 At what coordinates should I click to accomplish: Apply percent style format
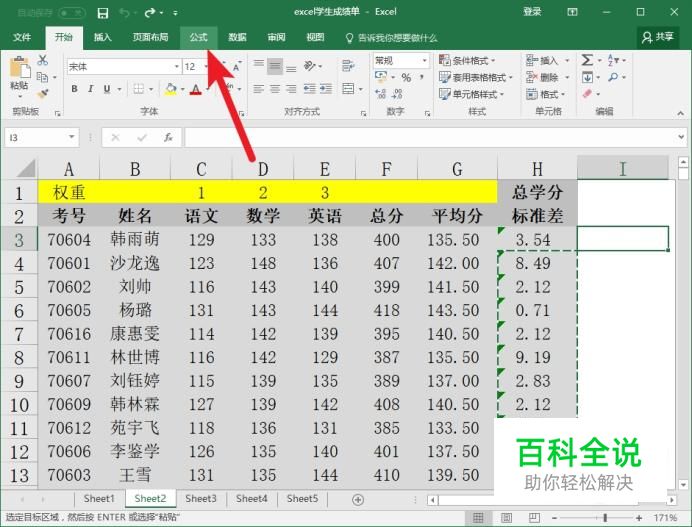406,77
